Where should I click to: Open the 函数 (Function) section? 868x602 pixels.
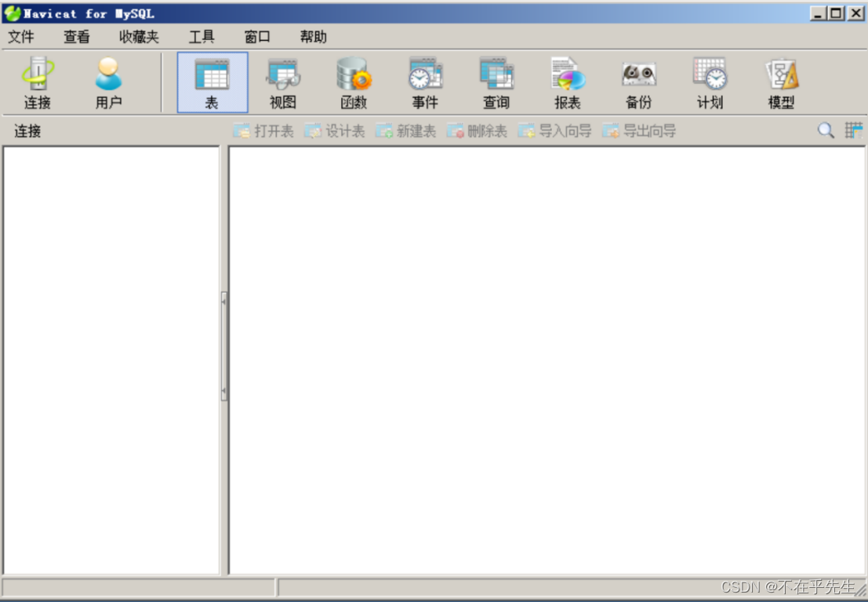point(354,82)
